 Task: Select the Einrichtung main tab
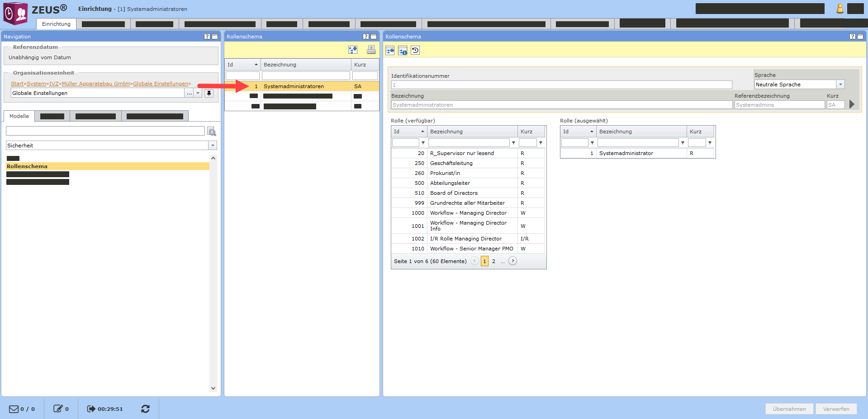(56, 24)
